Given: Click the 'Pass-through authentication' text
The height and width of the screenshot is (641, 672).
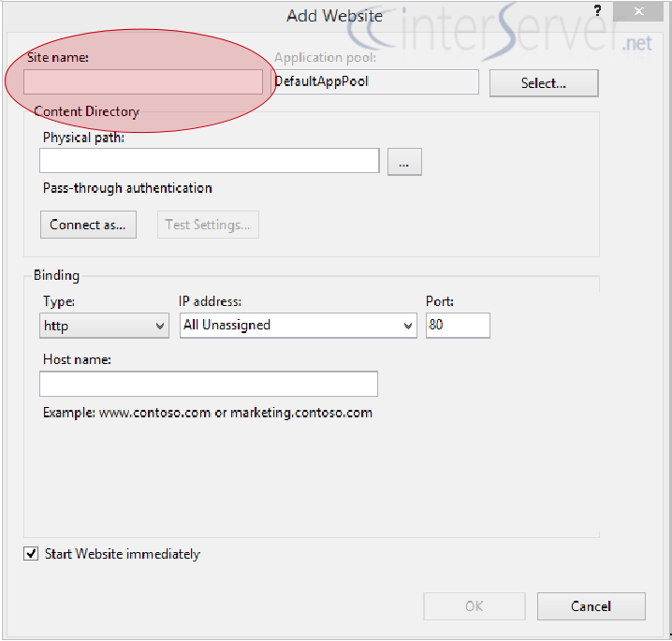Looking at the screenshot, I should pyautogui.click(x=127, y=188).
